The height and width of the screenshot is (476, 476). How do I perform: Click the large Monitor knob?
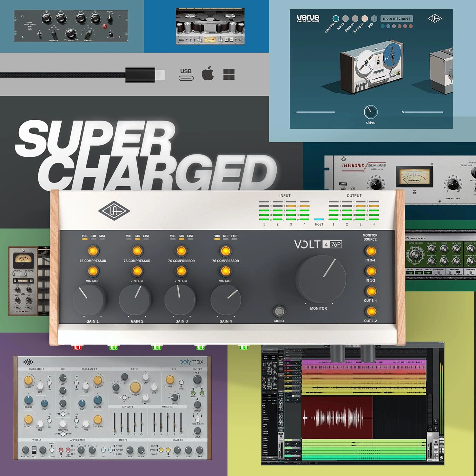[321, 279]
